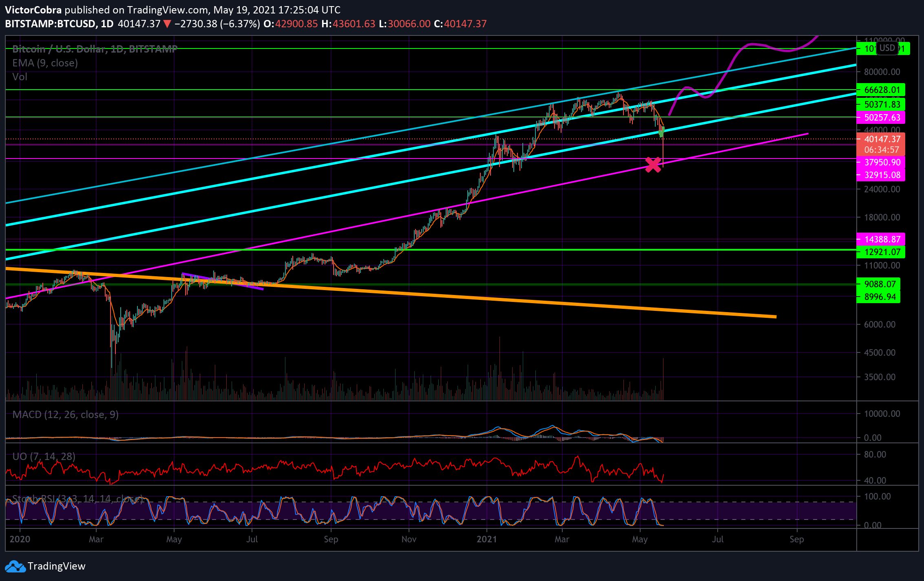
Task: Click the 06:34:57 countdown timer label
Action: (881, 150)
